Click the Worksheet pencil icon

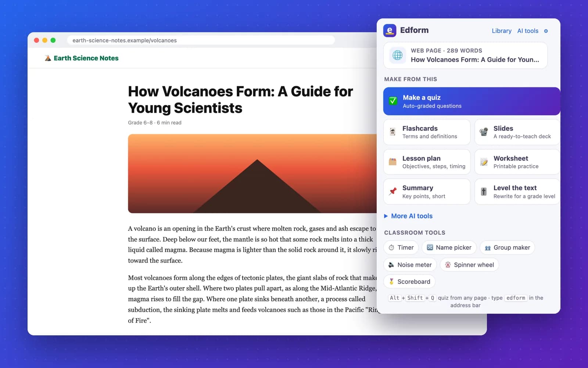click(484, 162)
